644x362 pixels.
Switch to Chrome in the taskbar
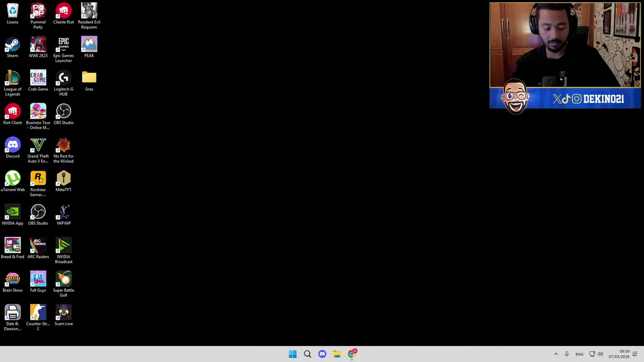(352, 354)
